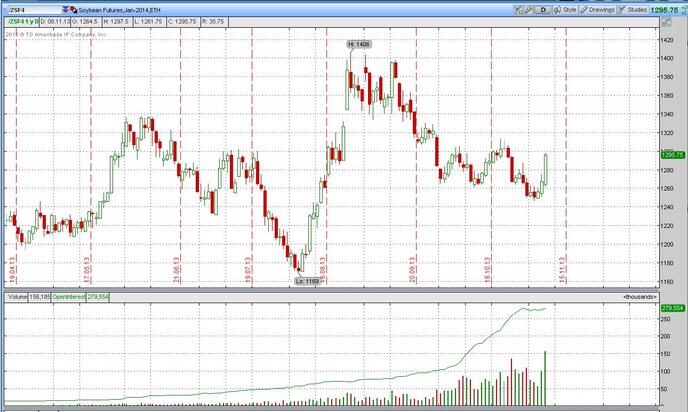Click the wrench chart settings icon
Screen dimensions: 688x412
tap(528, 10)
